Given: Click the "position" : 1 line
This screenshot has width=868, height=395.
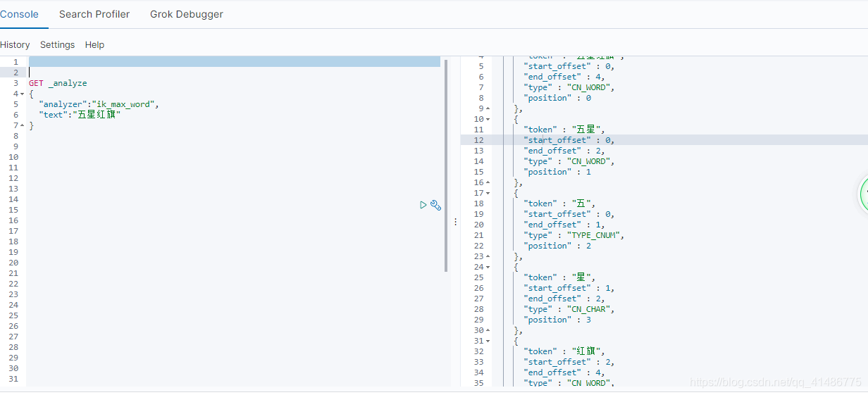Looking at the screenshot, I should tap(557, 172).
